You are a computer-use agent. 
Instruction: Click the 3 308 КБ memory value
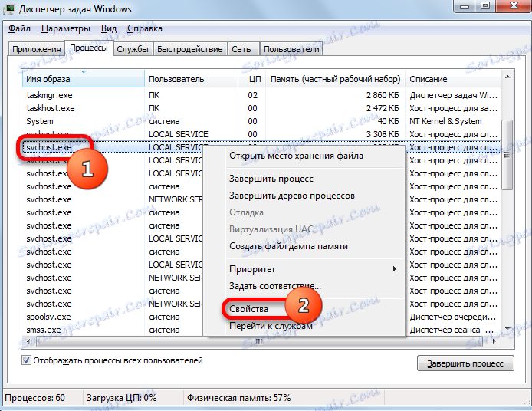383,134
